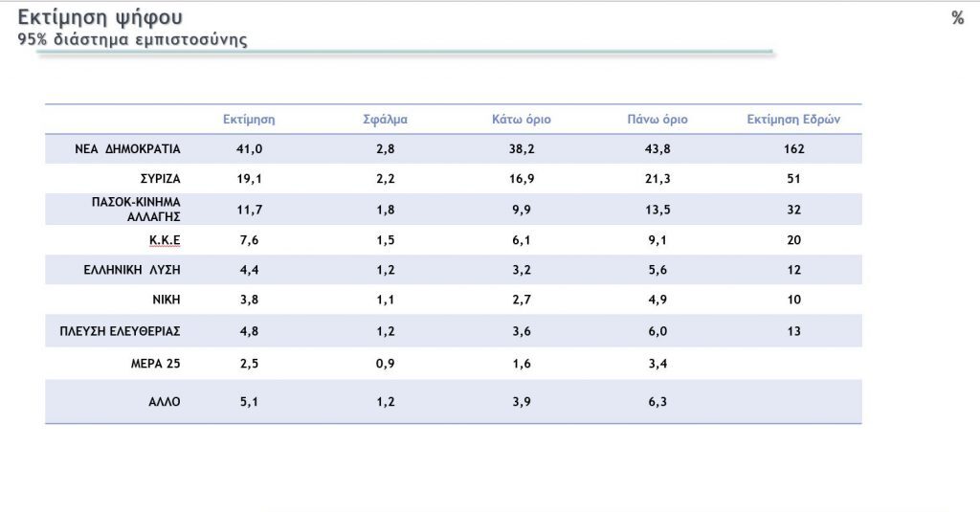Select the 'Κάτω όριο' column header
This screenshot has height=512, width=980.
click(522, 120)
